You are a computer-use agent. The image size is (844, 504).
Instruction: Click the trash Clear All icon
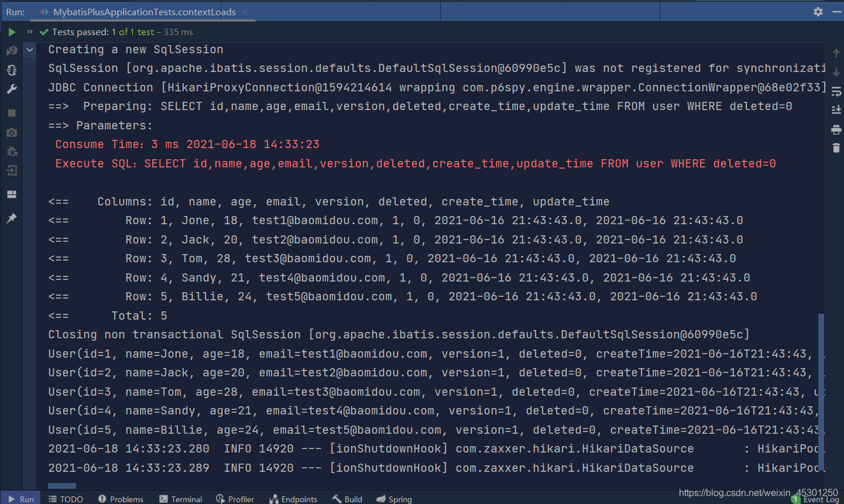coord(836,148)
